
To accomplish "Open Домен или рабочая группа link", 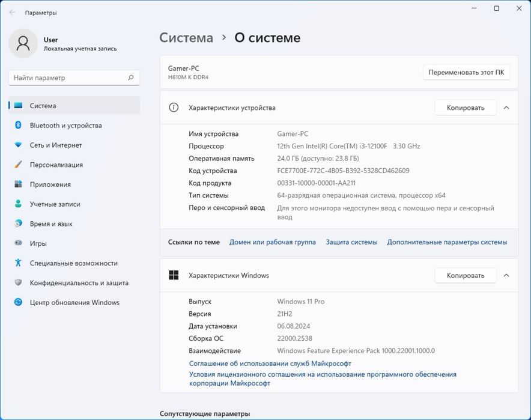I will pos(273,242).
